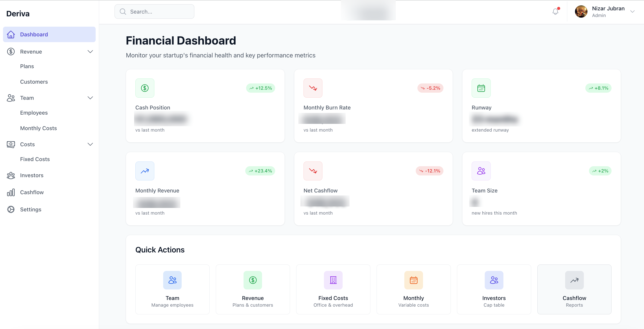Image resolution: width=644 pixels, height=329 pixels.
Task: Click the Monthly Burn Rate trending-down icon
Action: pos(313,88)
